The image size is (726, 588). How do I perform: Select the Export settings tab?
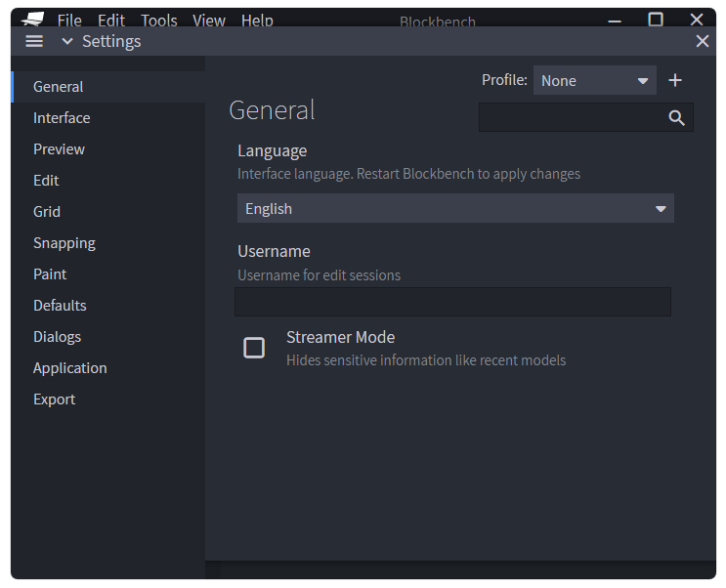coord(54,399)
